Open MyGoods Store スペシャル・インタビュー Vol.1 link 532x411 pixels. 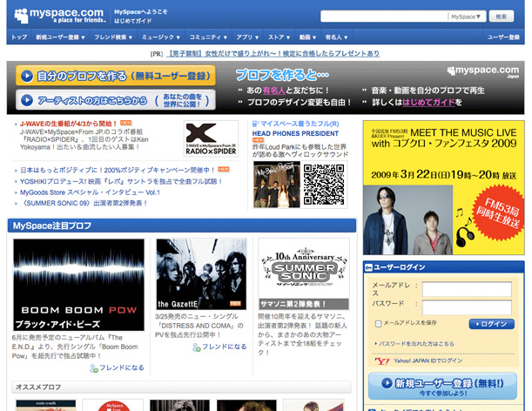point(90,192)
